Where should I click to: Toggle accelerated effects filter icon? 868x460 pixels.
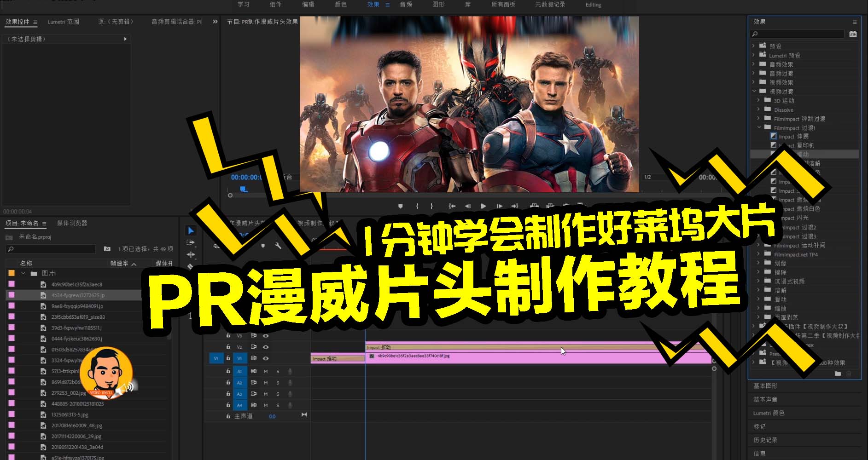(853, 34)
